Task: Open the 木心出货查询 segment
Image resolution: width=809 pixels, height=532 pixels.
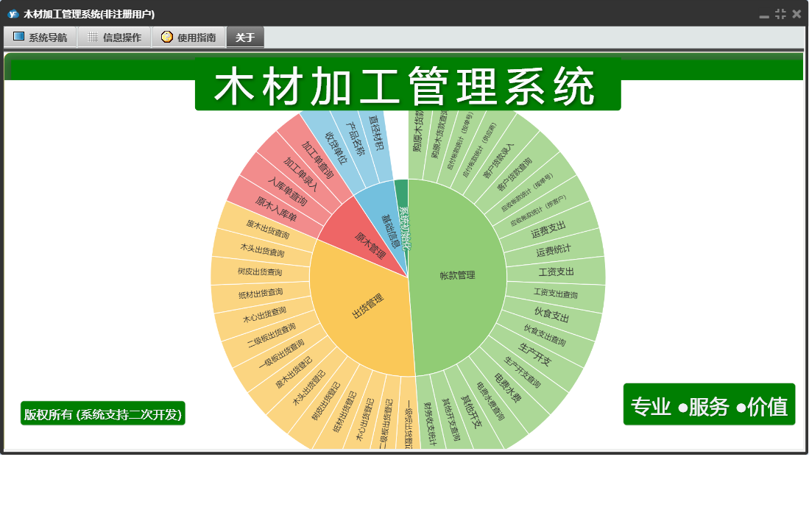Action: tap(264, 314)
